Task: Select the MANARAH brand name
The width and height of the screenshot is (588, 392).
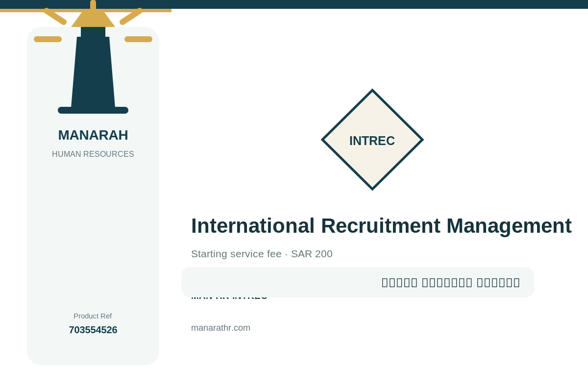Action: pos(93,135)
